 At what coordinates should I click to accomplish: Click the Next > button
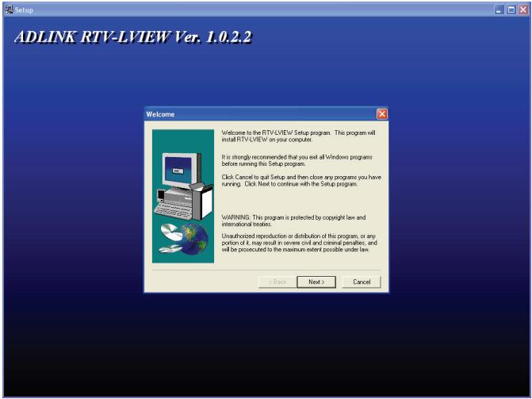coord(316,282)
